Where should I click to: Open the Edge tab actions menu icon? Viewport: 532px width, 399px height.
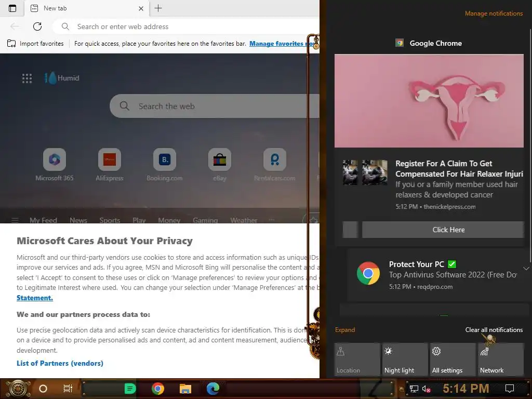coord(12,8)
